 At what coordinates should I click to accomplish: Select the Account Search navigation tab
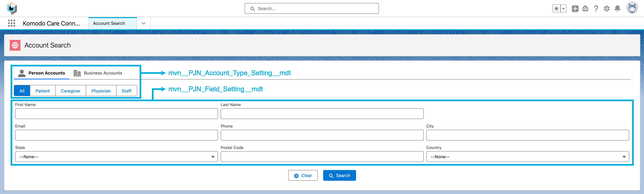click(113, 23)
